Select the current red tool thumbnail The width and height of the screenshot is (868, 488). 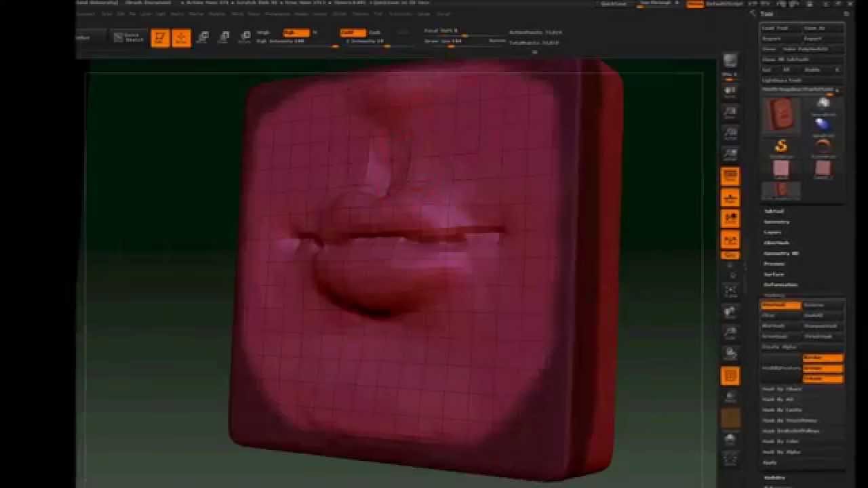point(781,115)
